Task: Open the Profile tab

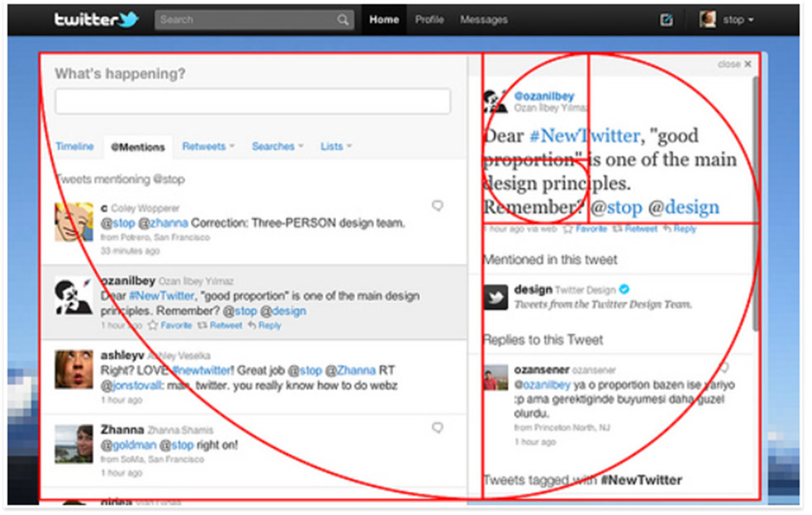Action: click(430, 20)
